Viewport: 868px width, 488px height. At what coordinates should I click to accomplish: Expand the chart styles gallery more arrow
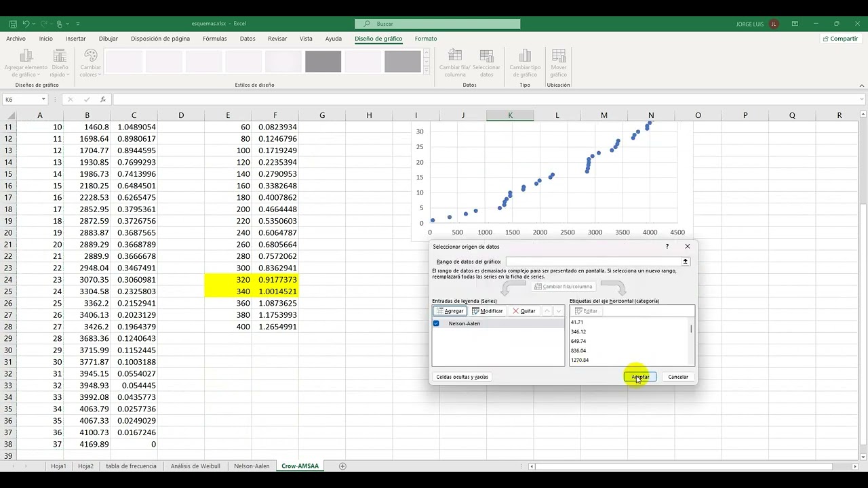point(427,70)
